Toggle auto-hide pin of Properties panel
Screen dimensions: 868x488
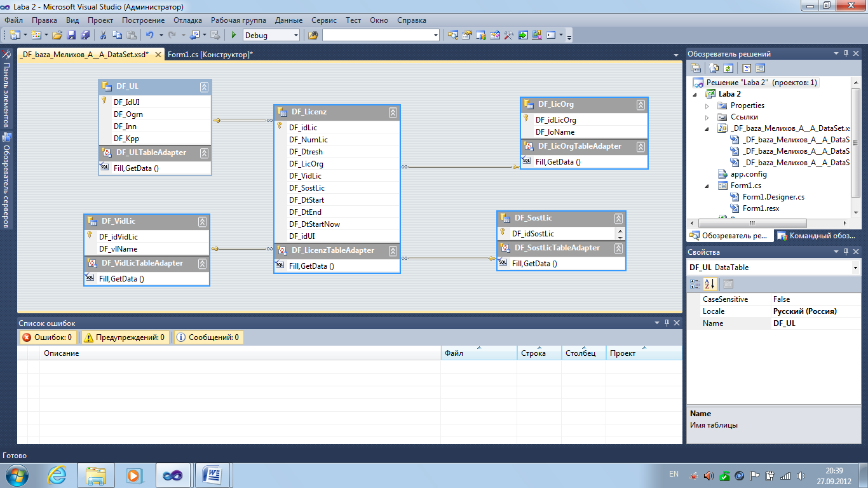(846, 252)
